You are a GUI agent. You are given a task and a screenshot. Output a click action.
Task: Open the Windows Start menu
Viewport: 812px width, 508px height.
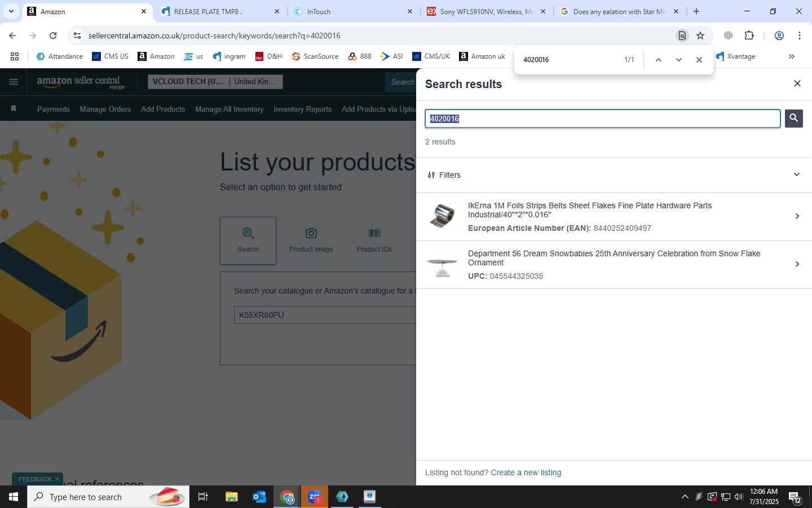pyautogui.click(x=14, y=497)
